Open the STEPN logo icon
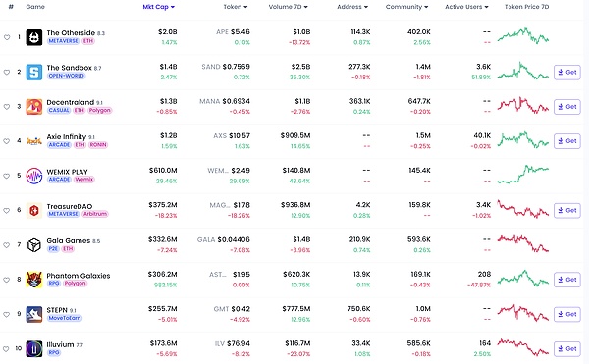Image resolution: width=589 pixels, height=364 pixels. point(34,315)
